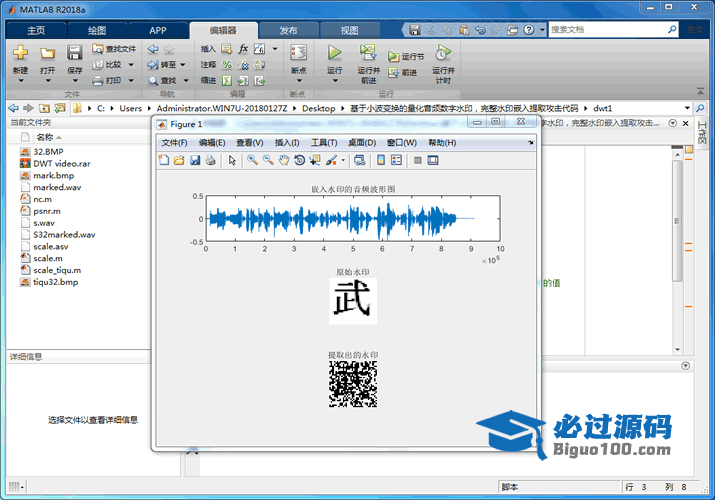Image resolution: width=715 pixels, height=500 pixels.
Task: Expand the dropdown arrow under 运行
Action: [x=335, y=81]
